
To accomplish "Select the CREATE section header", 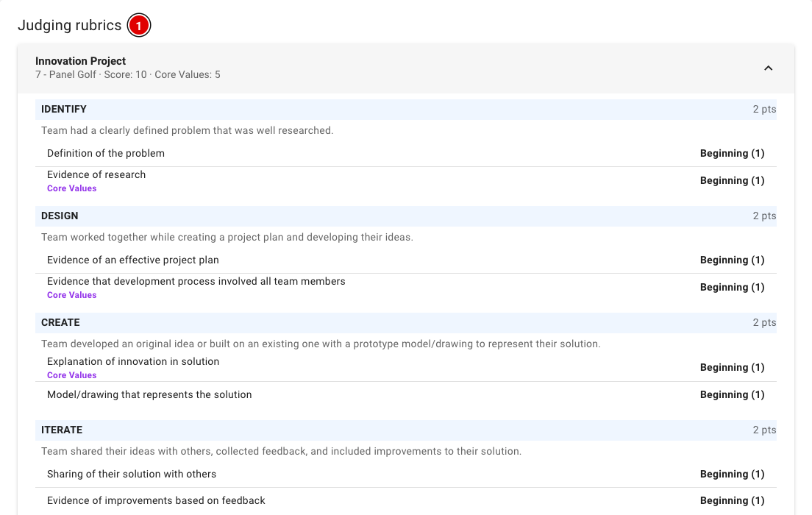I will [x=405, y=323].
